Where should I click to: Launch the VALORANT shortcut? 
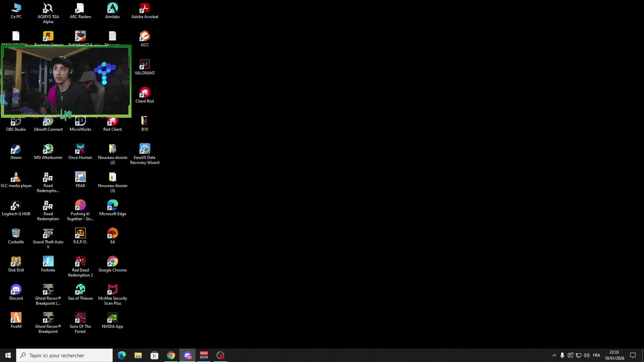[x=145, y=67]
